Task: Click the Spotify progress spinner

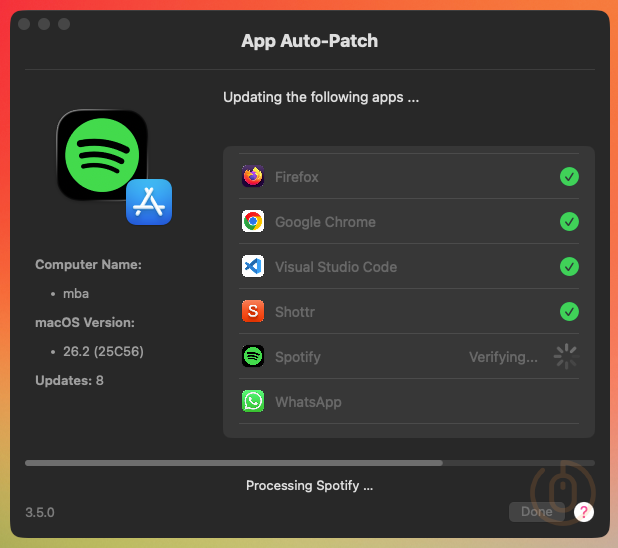Action: [566, 356]
